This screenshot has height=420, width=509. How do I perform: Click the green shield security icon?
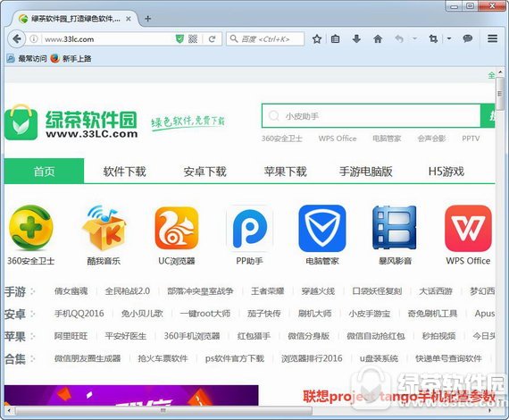[179, 39]
